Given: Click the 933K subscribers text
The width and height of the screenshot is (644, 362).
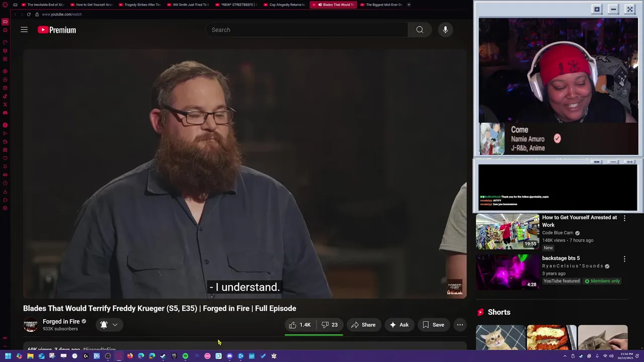Looking at the screenshot, I should click(60, 329).
